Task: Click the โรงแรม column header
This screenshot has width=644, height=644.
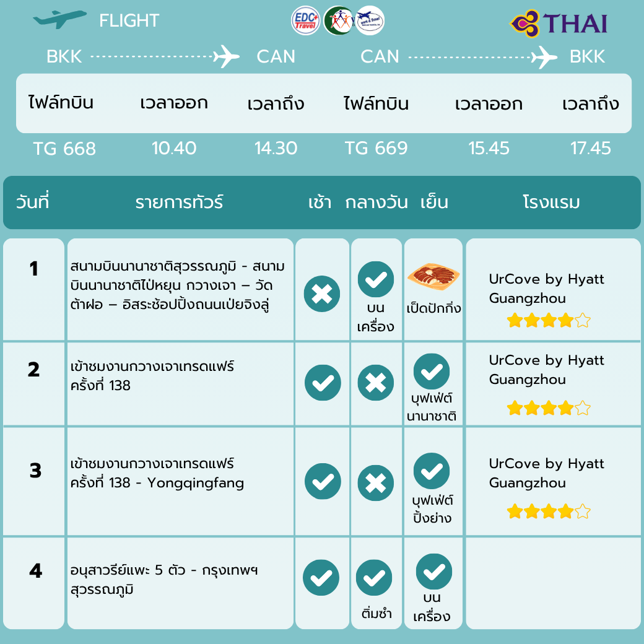Action: [551, 202]
